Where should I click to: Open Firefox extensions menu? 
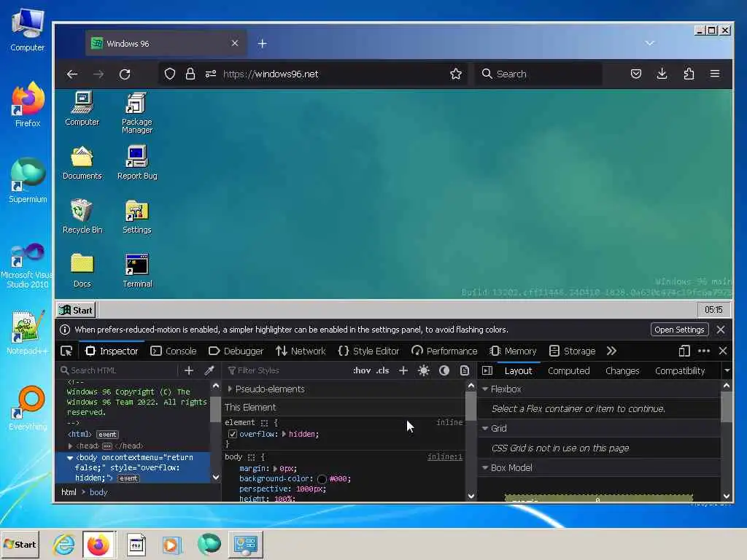(689, 74)
